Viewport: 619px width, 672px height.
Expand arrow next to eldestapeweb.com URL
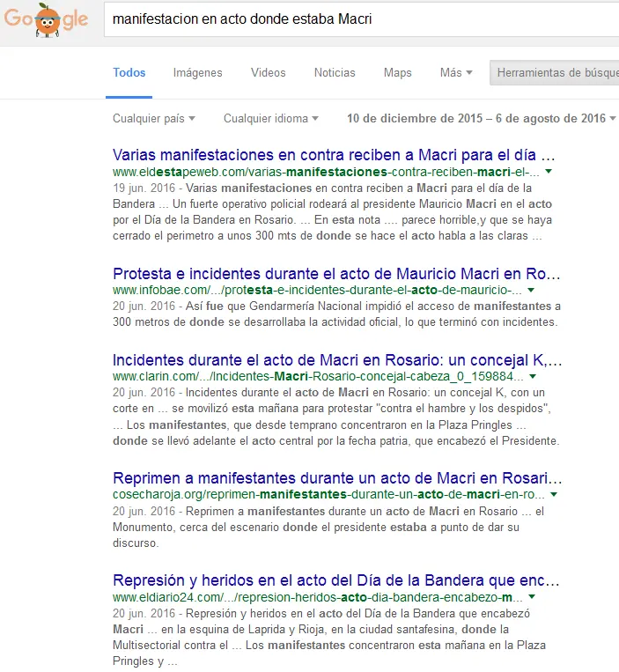[x=549, y=172]
